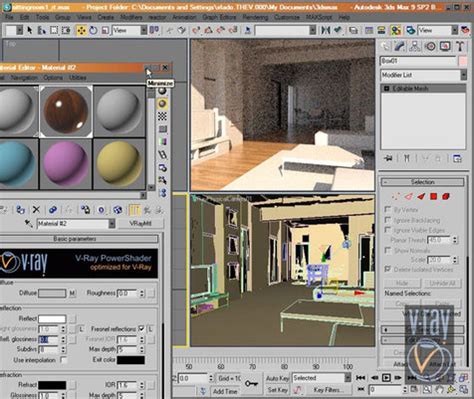Toggle Delete Isolated Vertices checkbox
Screen dimensions: 474x399
(x=388, y=269)
